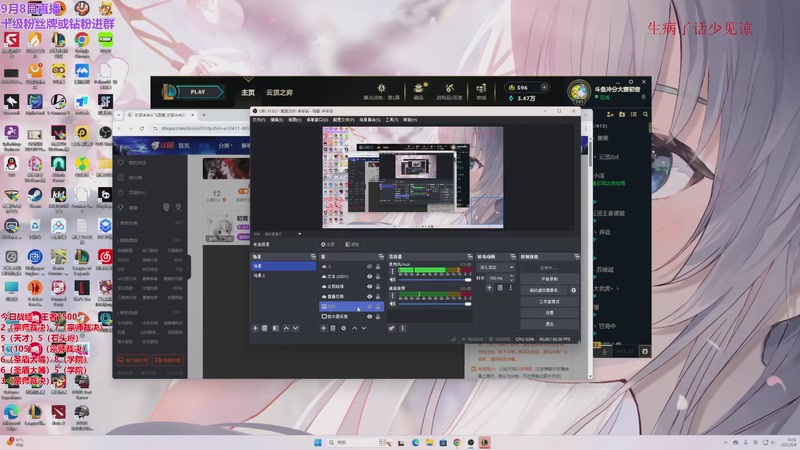
Task: Toggle visibility of 文本 (GDI+) source
Action: pos(370,277)
